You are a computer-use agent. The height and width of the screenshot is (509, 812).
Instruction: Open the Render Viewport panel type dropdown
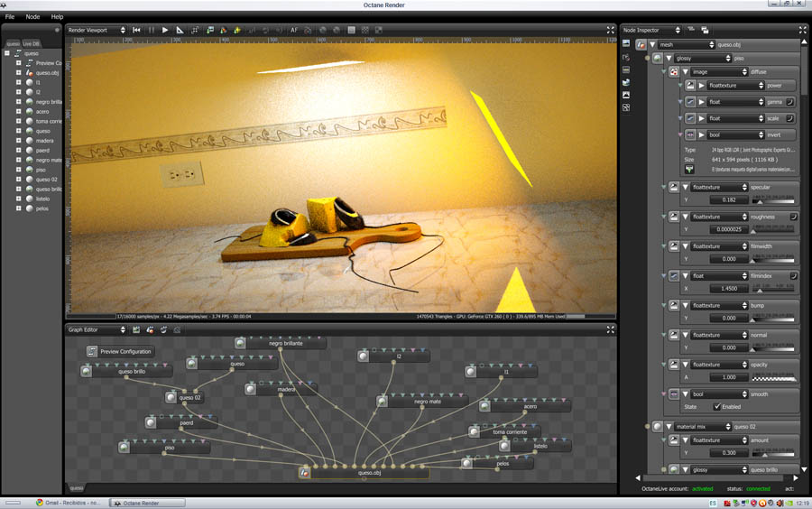tap(97, 30)
